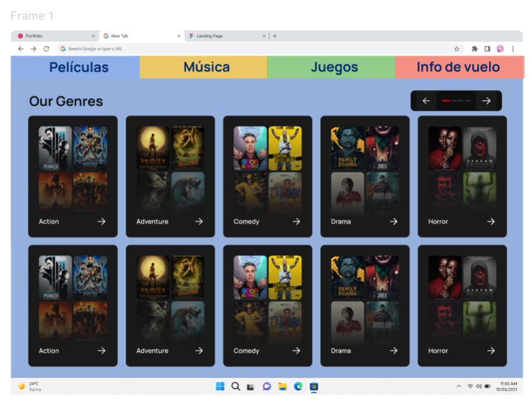Close the Landing Page browser tab
Image resolution: width=532 pixels, height=410 pixels.
click(263, 36)
